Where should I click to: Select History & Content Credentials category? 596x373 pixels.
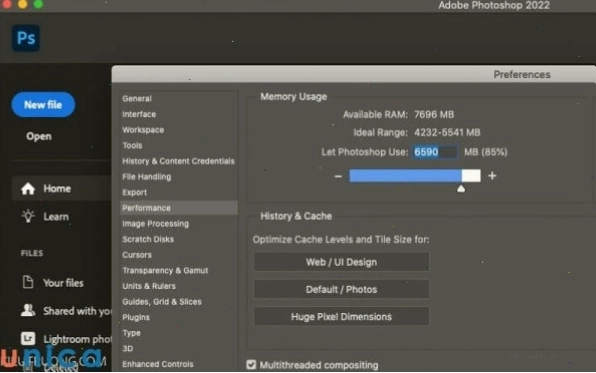coord(178,161)
